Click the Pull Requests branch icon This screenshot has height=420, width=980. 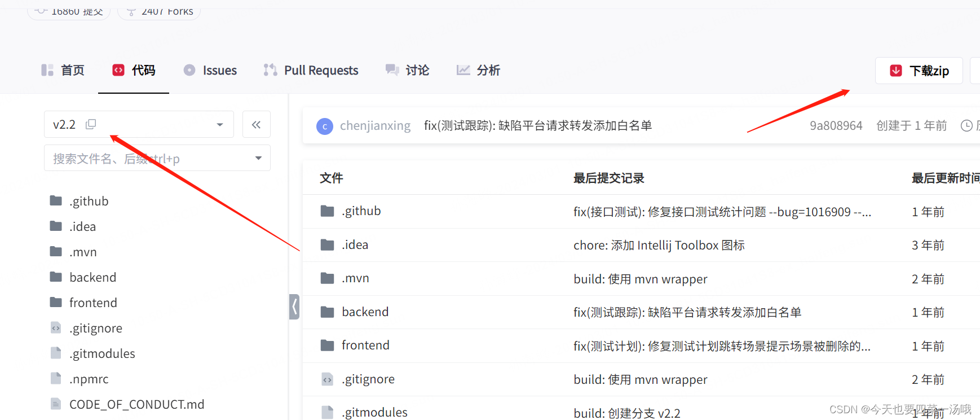pyautogui.click(x=270, y=70)
